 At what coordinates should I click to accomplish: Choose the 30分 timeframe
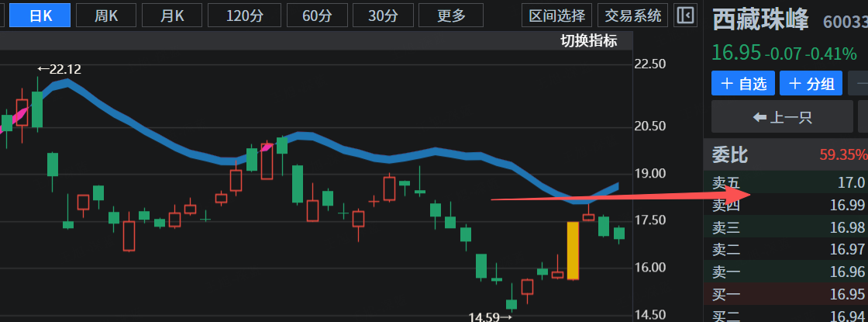point(381,16)
